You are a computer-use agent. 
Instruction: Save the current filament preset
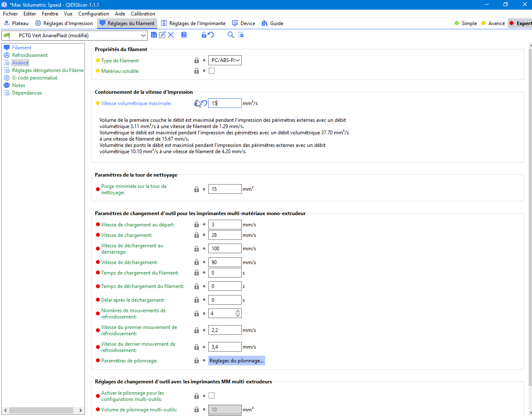[x=154, y=35]
